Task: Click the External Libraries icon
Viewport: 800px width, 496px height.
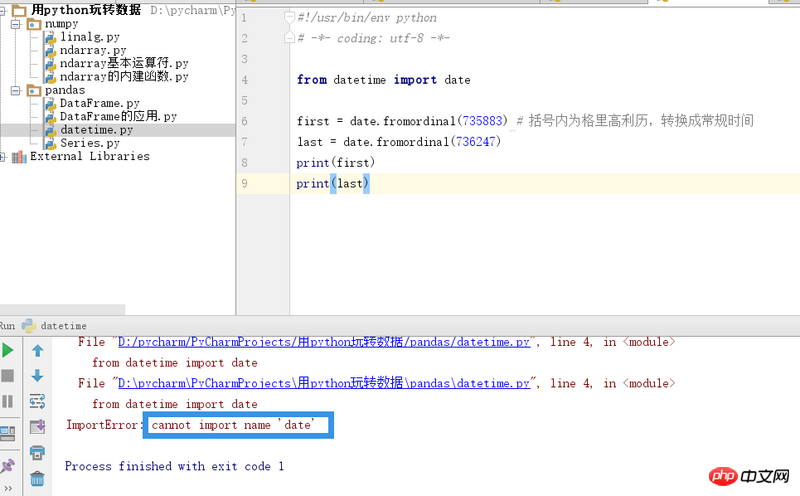Action: pos(19,157)
